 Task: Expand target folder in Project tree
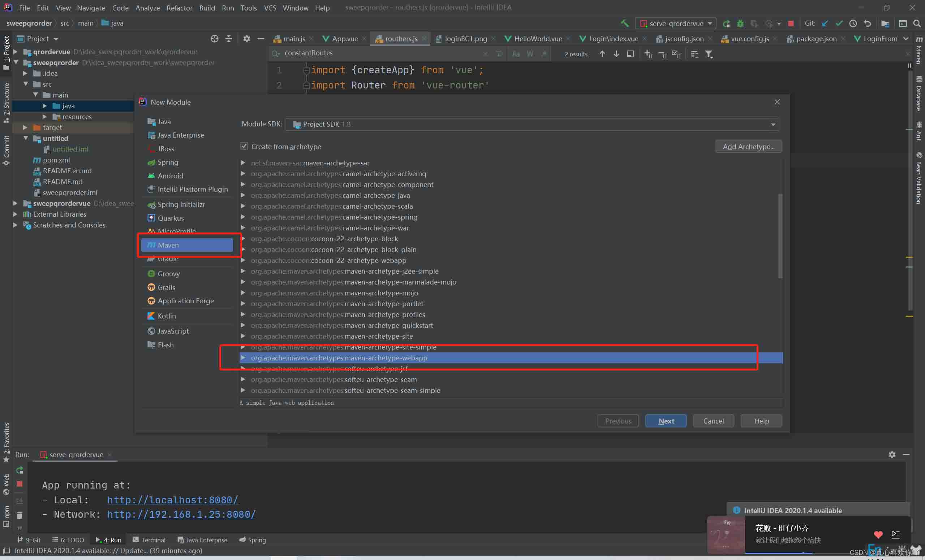point(25,127)
